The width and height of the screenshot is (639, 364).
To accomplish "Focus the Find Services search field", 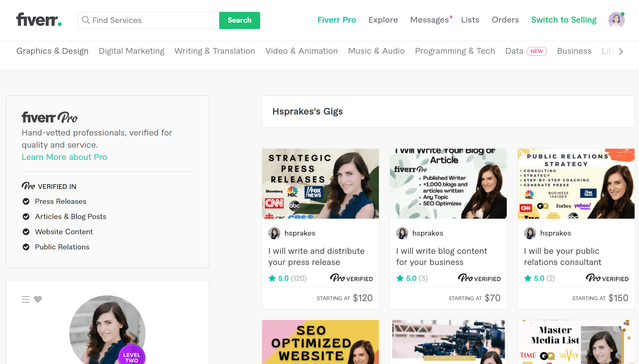I will 149,20.
